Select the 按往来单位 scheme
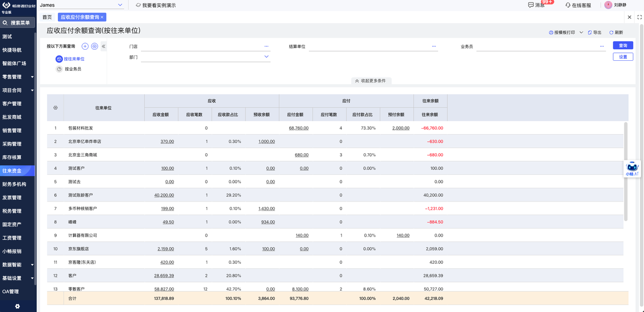Viewport: 644px width, 312px height. coord(74,59)
